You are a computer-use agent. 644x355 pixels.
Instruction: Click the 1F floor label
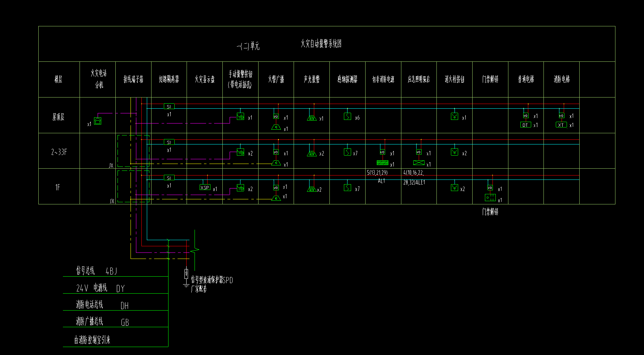pyautogui.click(x=57, y=187)
